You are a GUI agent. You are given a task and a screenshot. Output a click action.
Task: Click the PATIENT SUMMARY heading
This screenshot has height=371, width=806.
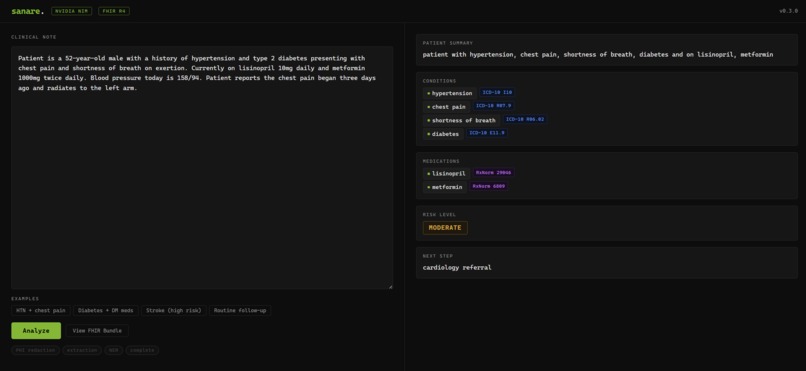click(448, 43)
